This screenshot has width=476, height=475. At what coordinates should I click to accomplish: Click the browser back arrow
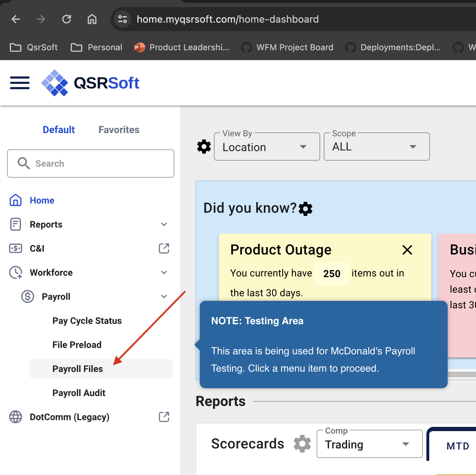[x=16, y=19]
